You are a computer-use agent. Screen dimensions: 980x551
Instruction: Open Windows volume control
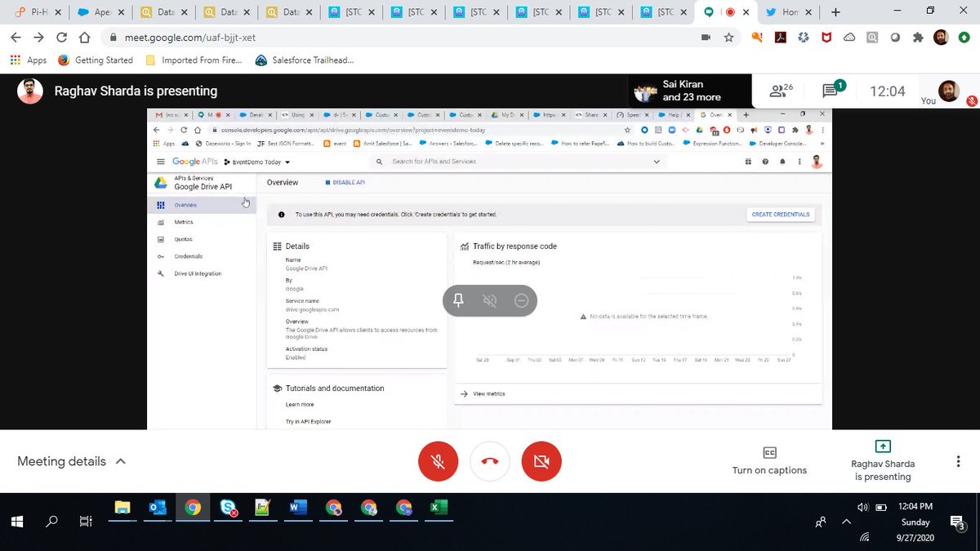[x=863, y=507]
